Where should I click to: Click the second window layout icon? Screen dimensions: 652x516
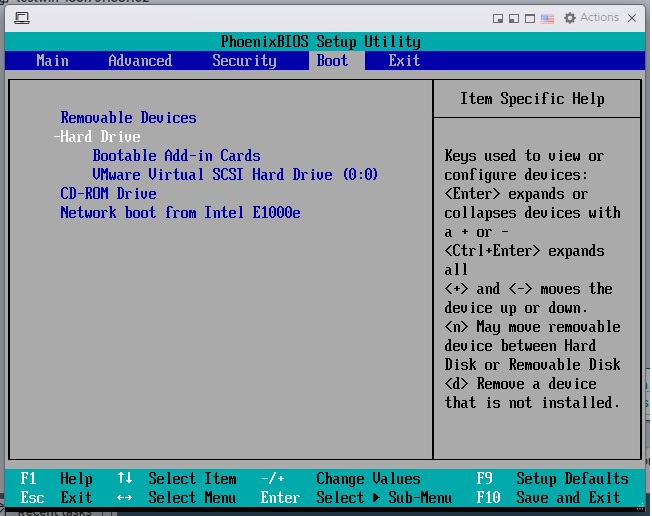coord(514,18)
